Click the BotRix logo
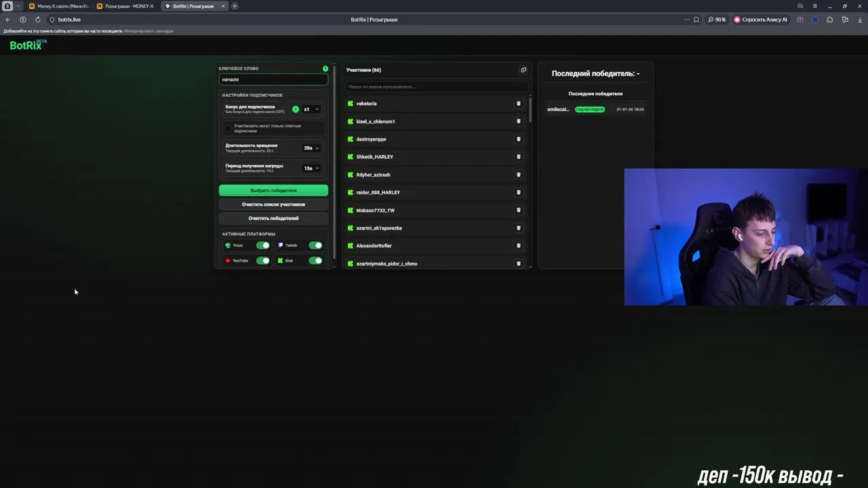 click(x=28, y=45)
